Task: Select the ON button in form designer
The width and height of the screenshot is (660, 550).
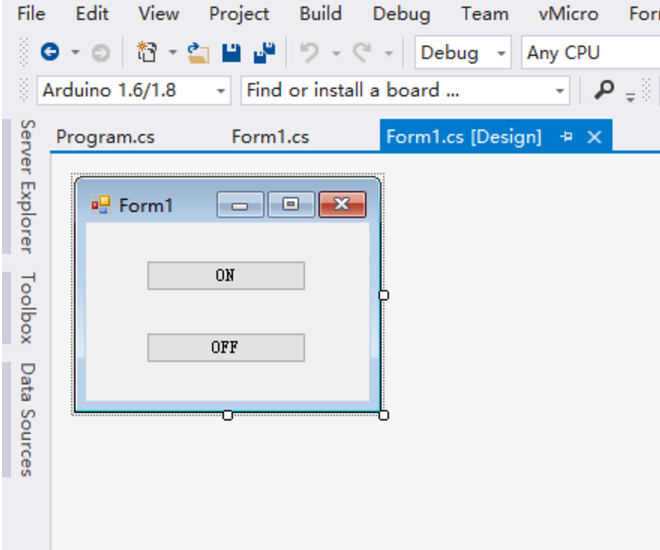Action: click(x=226, y=276)
